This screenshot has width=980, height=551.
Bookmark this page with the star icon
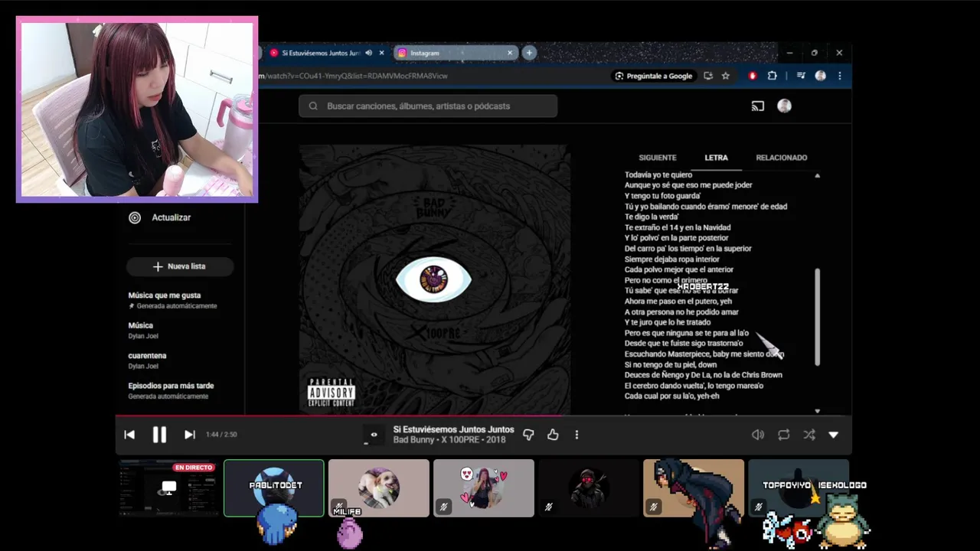[725, 76]
